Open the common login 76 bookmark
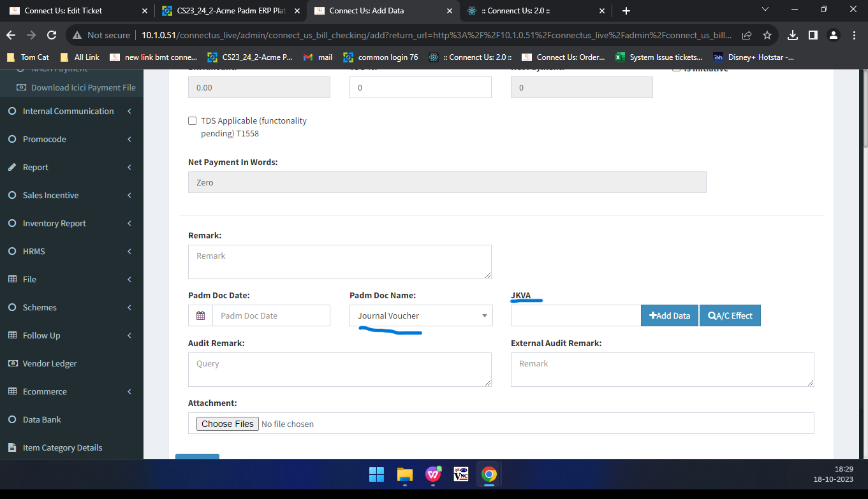Image resolution: width=868 pixels, height=499 pixels. 381,57
